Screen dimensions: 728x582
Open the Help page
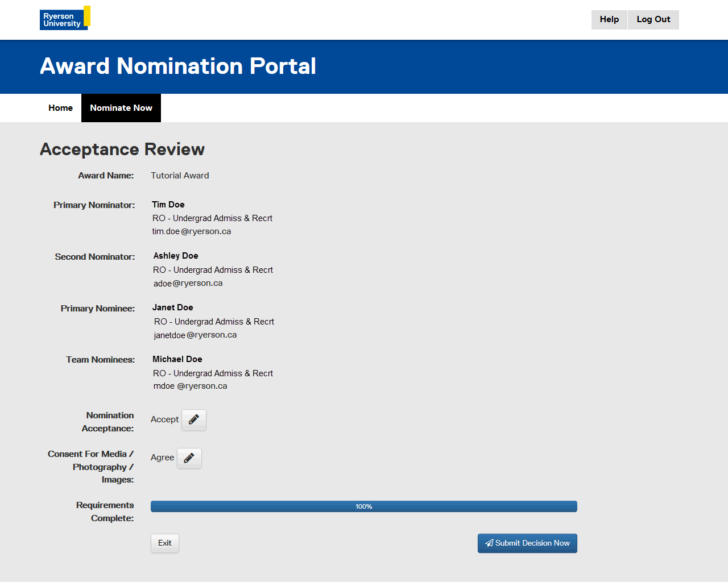[609, 19]
